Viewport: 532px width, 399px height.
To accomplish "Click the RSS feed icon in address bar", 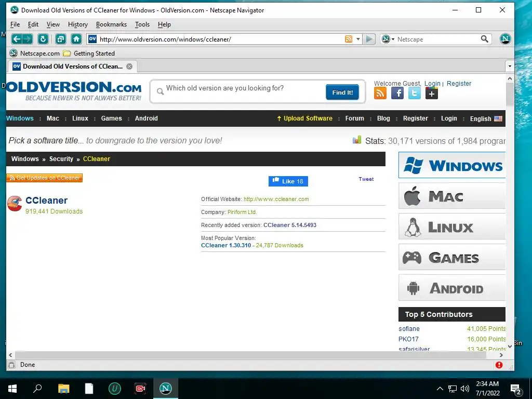I will (x=349, y=39).
